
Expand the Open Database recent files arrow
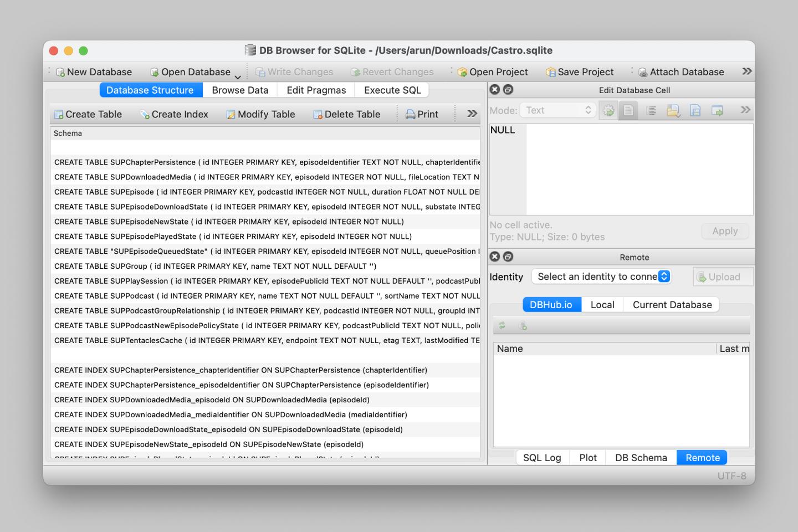pos(238,76)
